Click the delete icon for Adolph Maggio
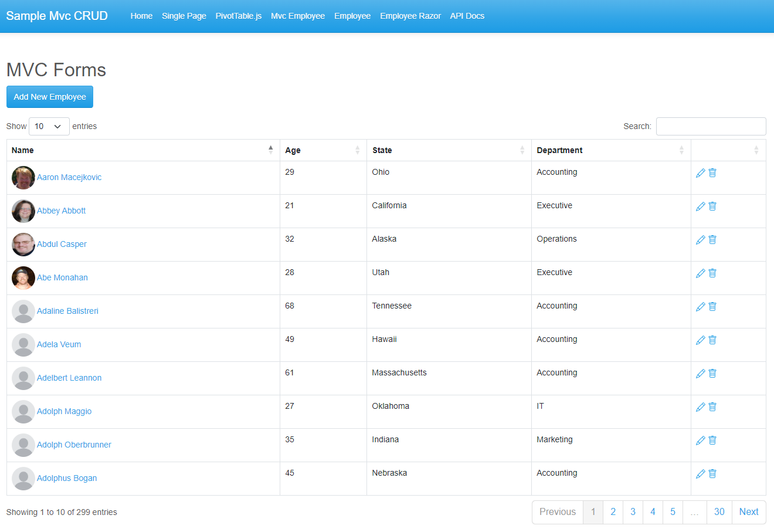774x532 pixels. 712,406
